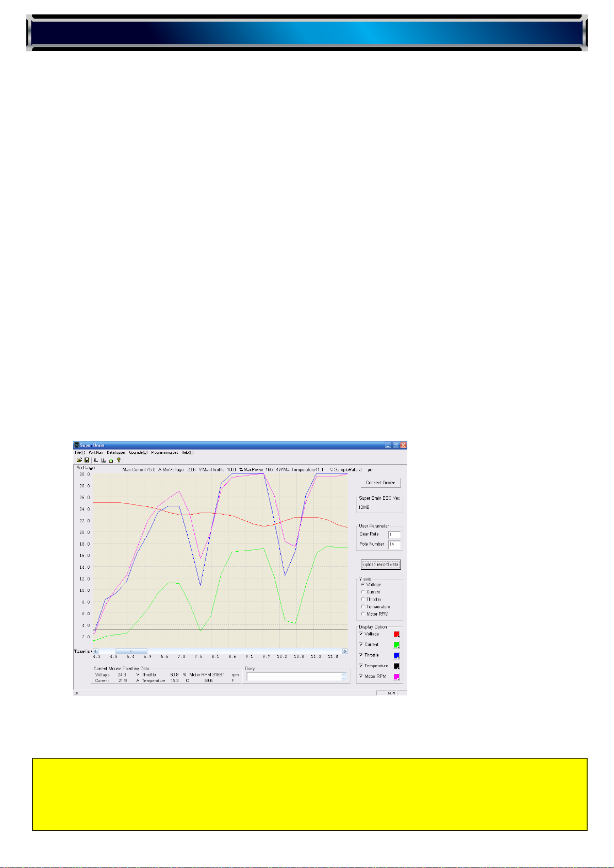The height and width of the screenshot is (868, 614).
Task: Select Current as the Y axis
Action: tap(363, 592)
